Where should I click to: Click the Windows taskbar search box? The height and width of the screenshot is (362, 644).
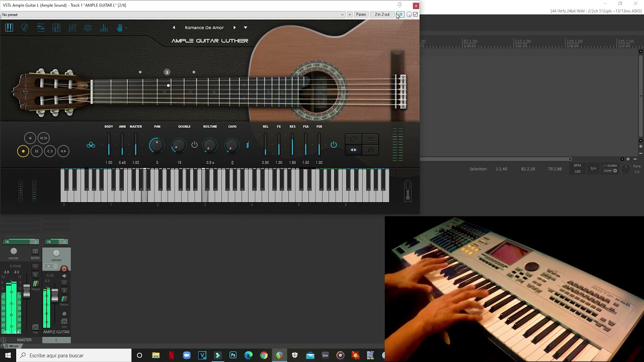[74, 355]
